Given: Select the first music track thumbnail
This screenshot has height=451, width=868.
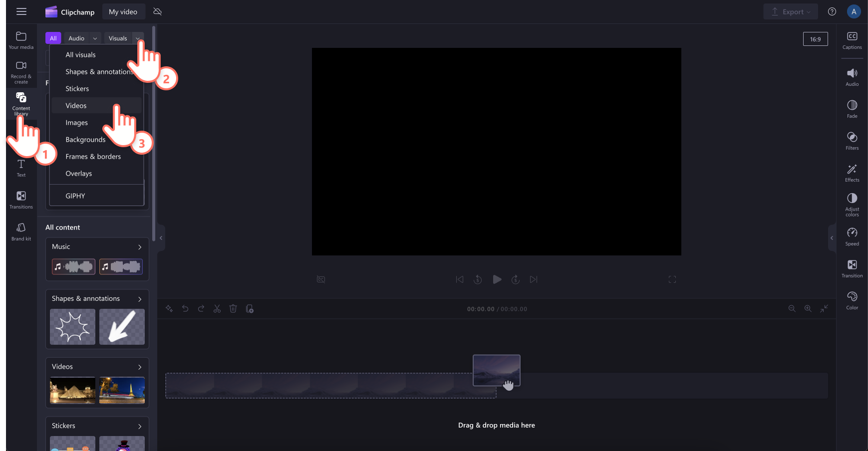Looking at the screenshot, I should pyautogui.click(x=73, y=266).
